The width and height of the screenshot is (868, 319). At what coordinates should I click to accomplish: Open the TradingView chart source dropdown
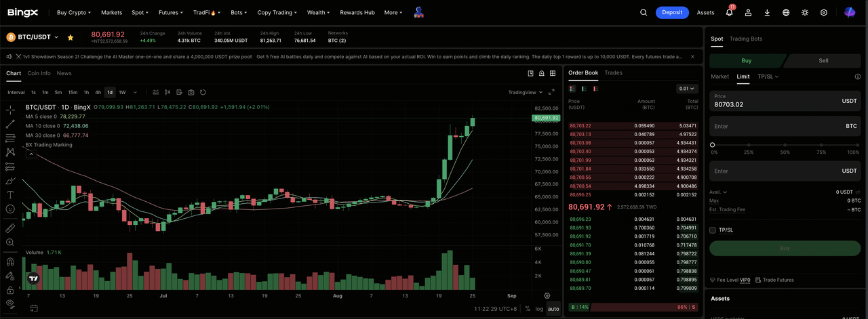(525, 92)
